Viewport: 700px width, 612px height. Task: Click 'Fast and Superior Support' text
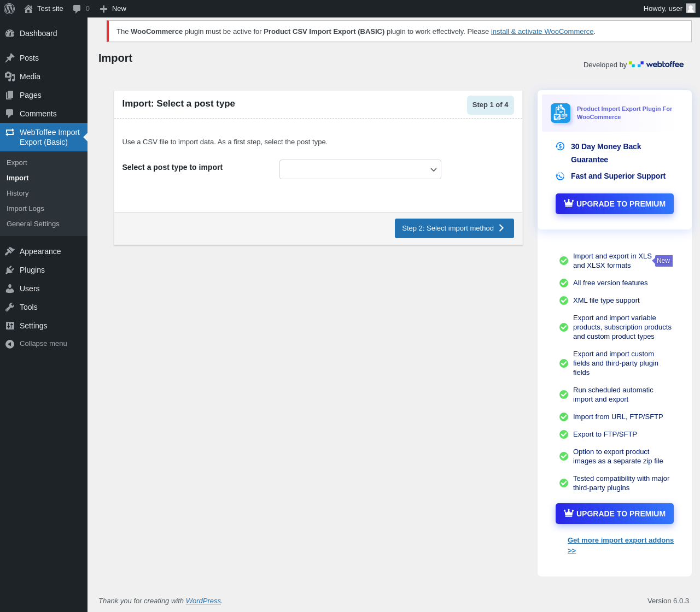(618, 176)
